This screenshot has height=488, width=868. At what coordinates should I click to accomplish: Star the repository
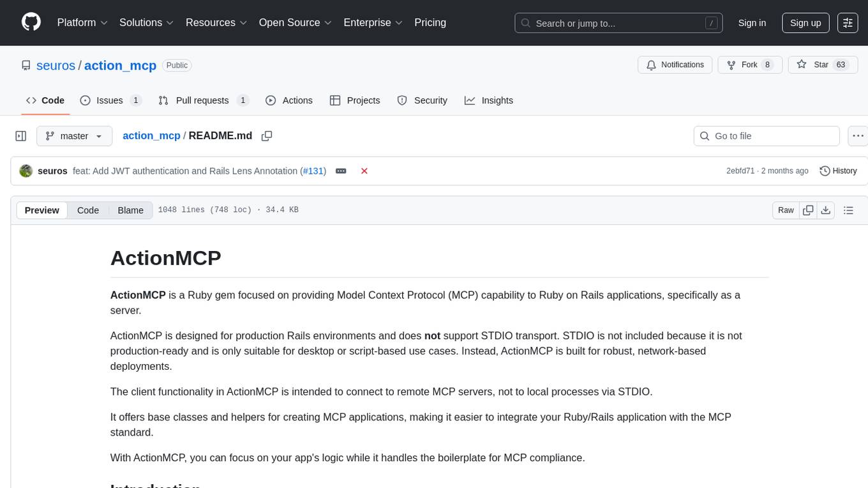823,65
